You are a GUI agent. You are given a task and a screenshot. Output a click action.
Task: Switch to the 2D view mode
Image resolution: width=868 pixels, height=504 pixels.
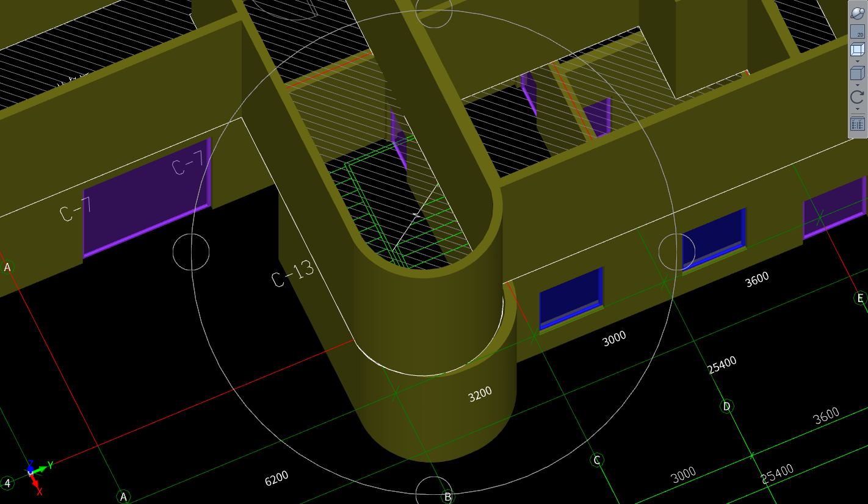point(858,32)
